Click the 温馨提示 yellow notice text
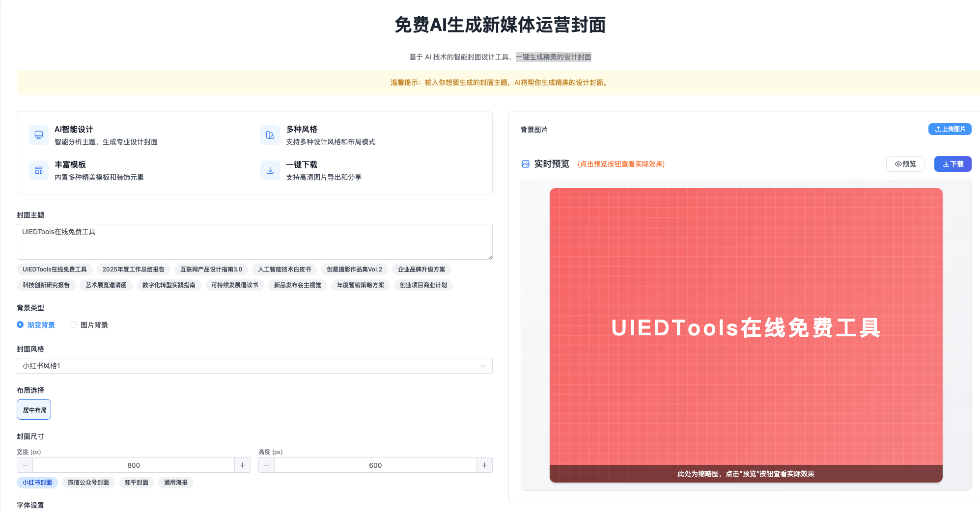The image size is (980, 513). pyautogui.click(x=500, y=82)
